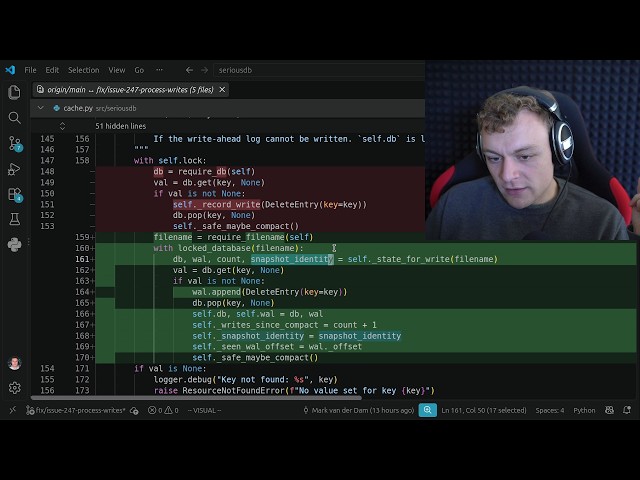
Task: Open the Selection menu
Action: tap(84, 70)
